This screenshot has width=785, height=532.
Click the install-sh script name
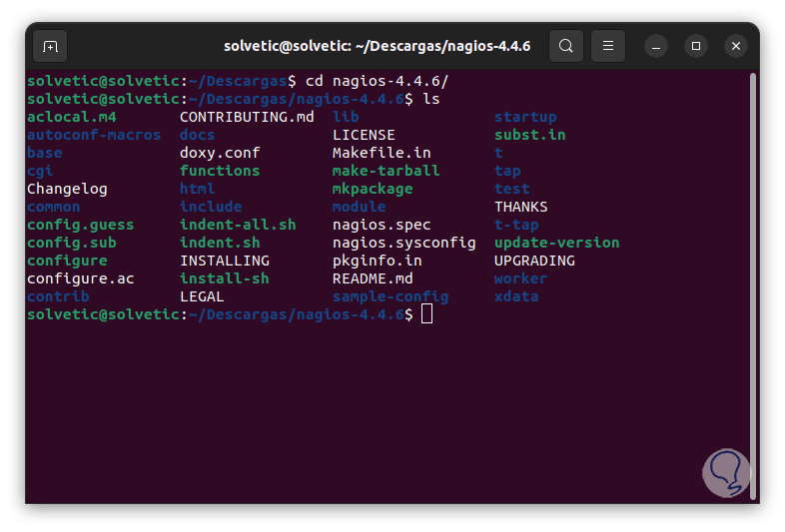[x=225, y=278]
